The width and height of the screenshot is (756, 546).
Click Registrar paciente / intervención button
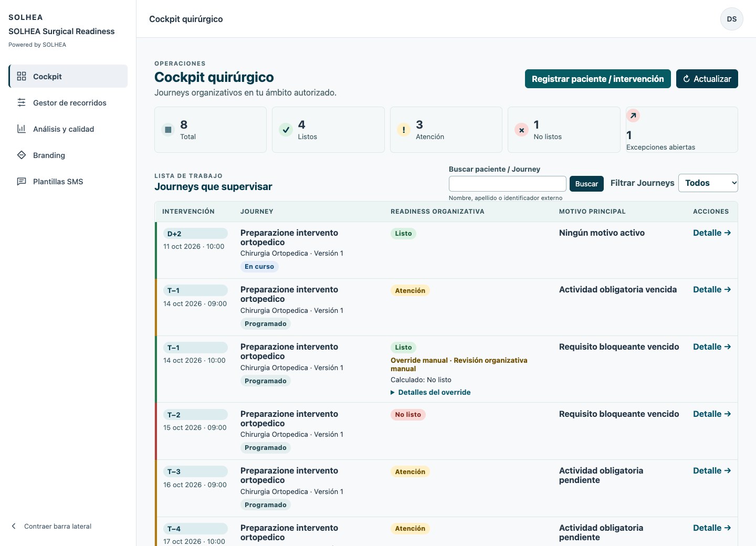(598, 79)
